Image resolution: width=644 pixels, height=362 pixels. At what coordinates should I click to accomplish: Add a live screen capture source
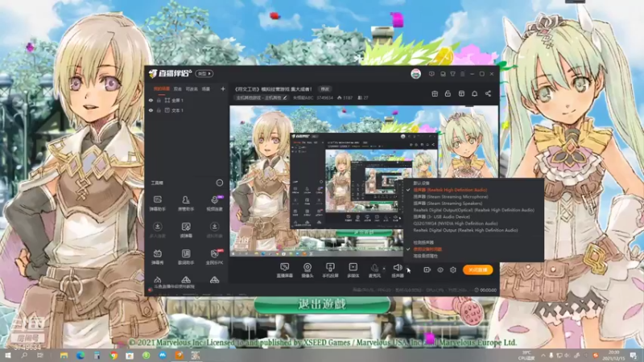284,270
